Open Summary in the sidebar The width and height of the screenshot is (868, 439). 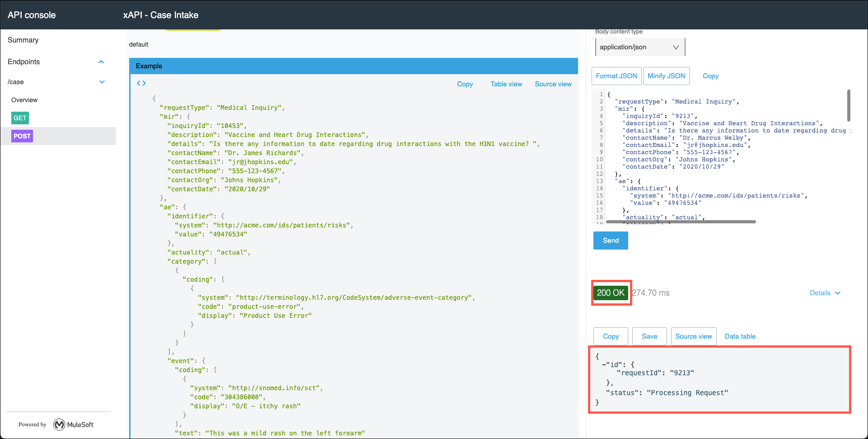pyautogui.click(x=23, y=40)
